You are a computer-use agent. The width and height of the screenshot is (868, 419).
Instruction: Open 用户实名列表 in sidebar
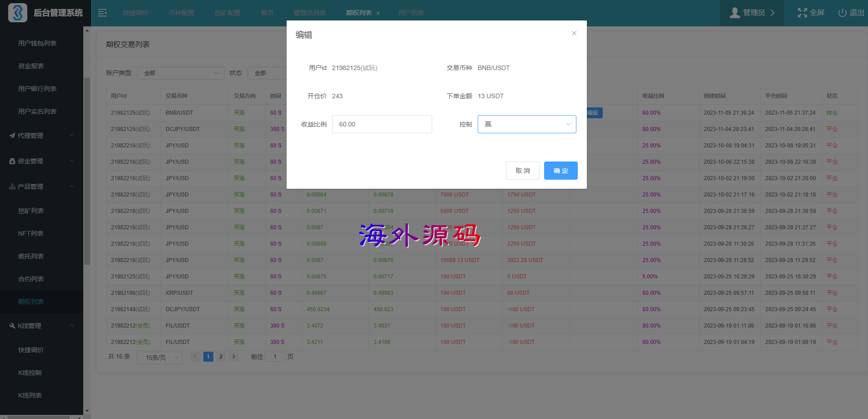[37, 111]
